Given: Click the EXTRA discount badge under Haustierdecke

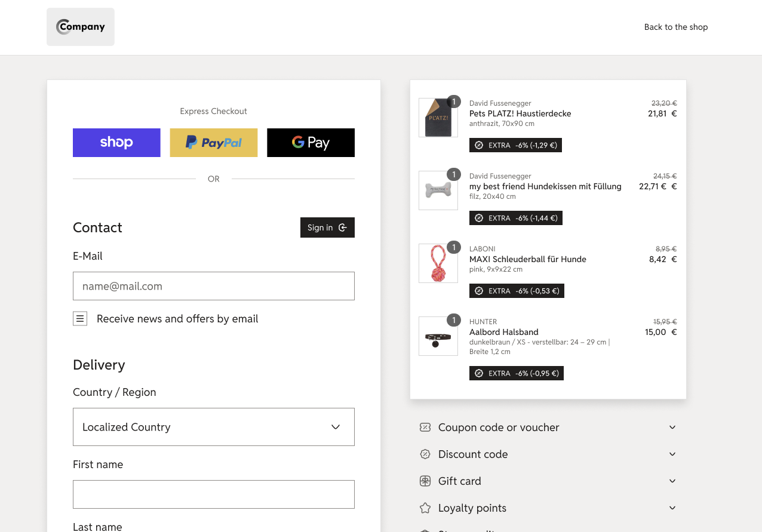Looking at the screenshot, I should (515, 145).
